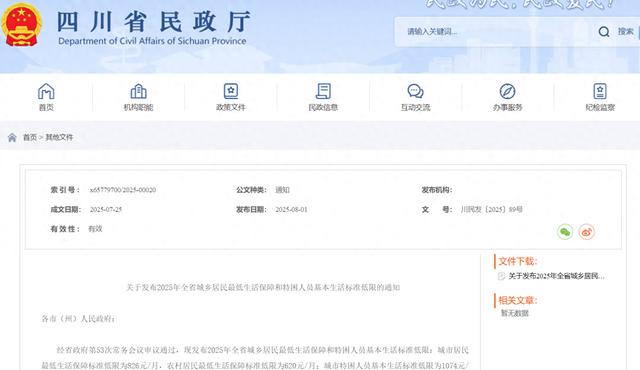Screen dimensions: 640x370
Task: Click the 搜索 search button
Action: (625, 32)
